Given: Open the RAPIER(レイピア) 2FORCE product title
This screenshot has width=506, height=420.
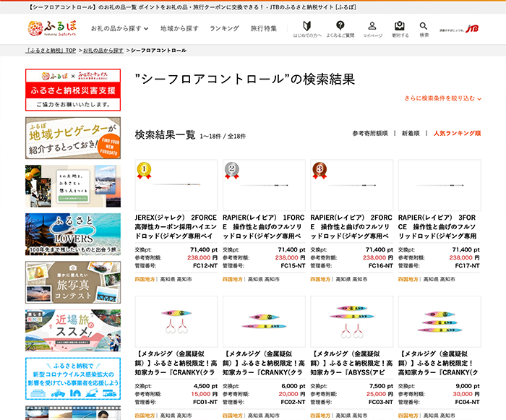Looking at the screenshot, I should point(352,226).
